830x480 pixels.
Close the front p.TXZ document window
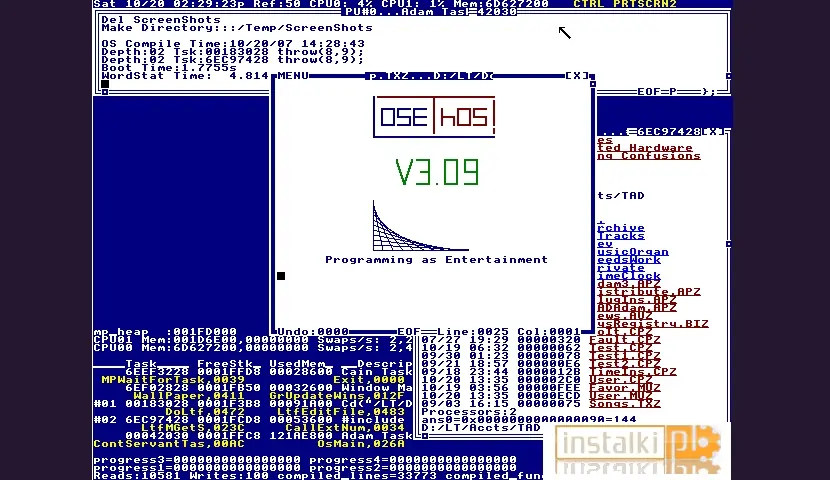tap(576, 76)
